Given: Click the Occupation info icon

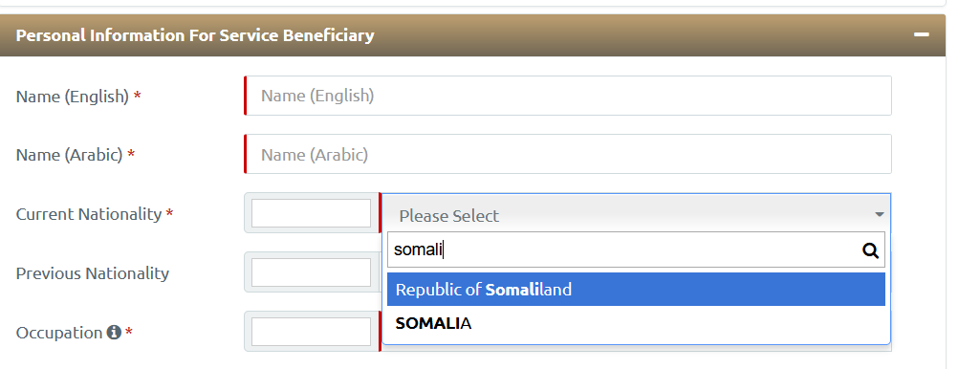Looking at the screenshot, I should coord(113,332).
